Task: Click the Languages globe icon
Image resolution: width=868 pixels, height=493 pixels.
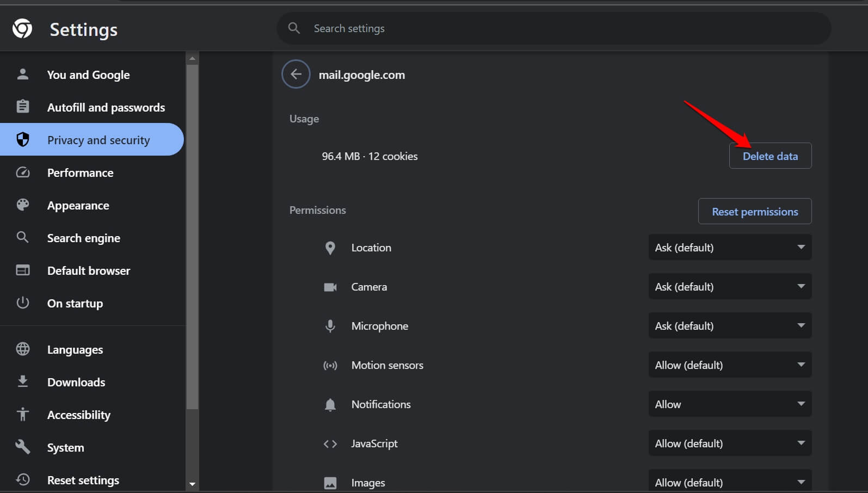Action: (x=23, y=349)
